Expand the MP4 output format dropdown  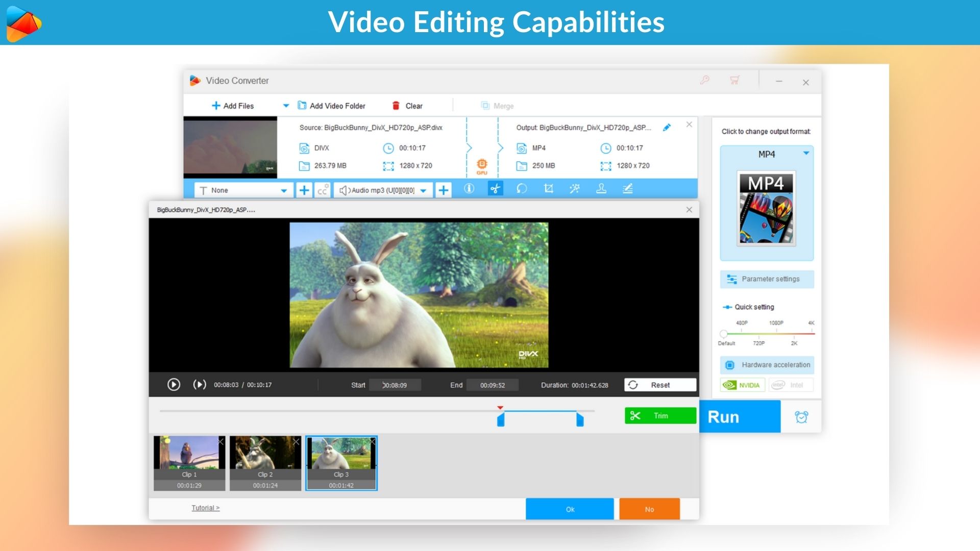click(806, 153)
